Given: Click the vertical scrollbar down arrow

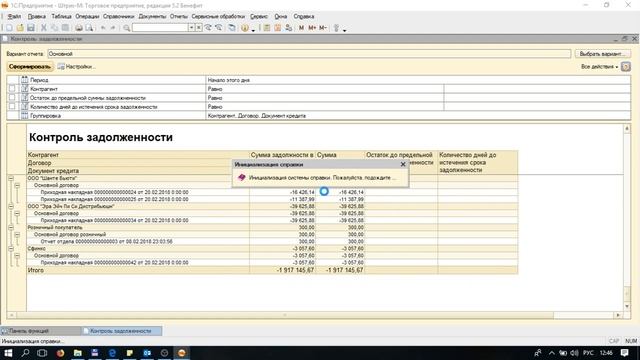Looking at the screenshot, I should (x=627, y=306).
